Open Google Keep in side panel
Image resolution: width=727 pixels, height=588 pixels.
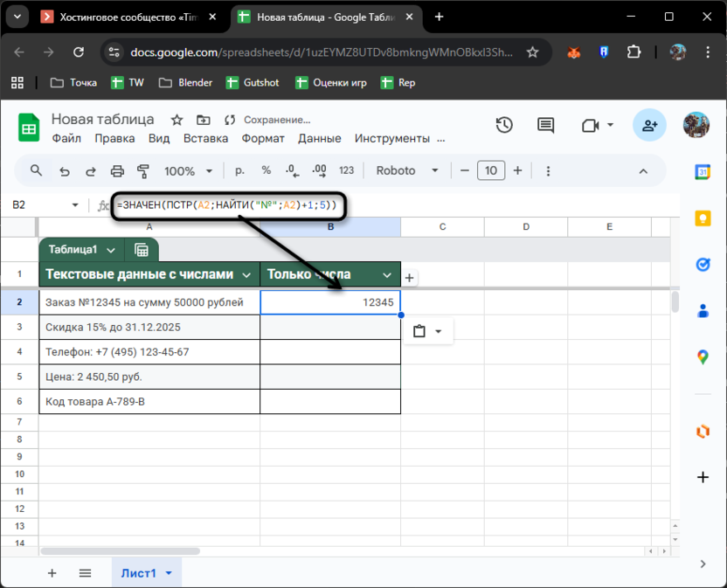pyautogui.click(x=703, y=218)
